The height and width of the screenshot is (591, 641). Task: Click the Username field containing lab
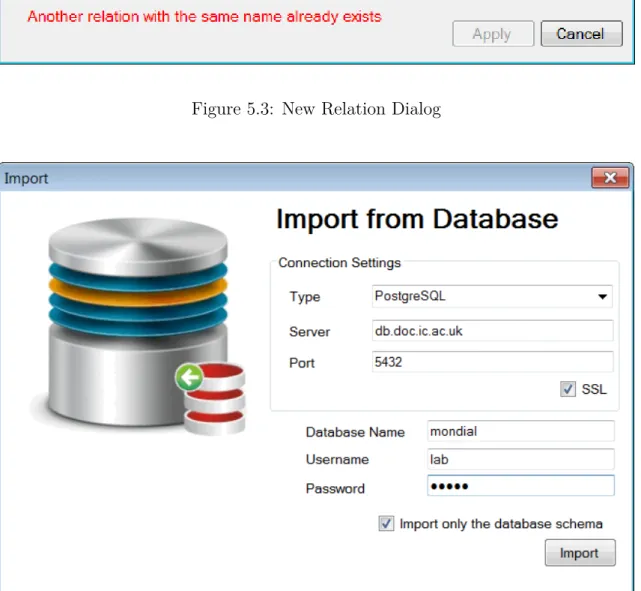[520, 459]
